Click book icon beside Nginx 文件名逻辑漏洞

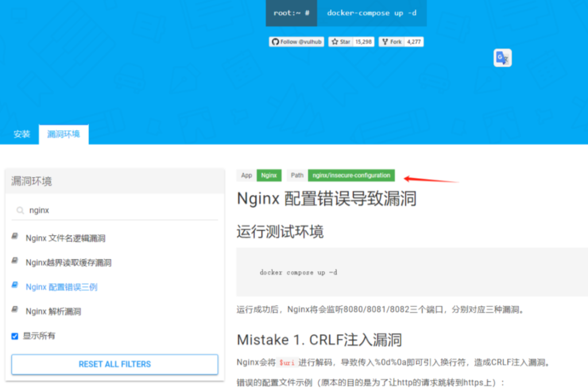pos(15,236)
